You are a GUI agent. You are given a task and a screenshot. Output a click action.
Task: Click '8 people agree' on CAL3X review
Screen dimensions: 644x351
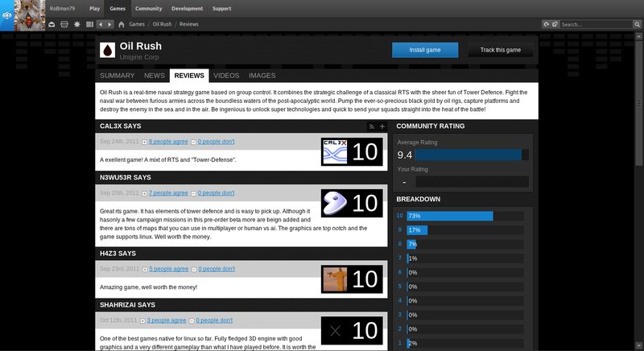point(168,142)
